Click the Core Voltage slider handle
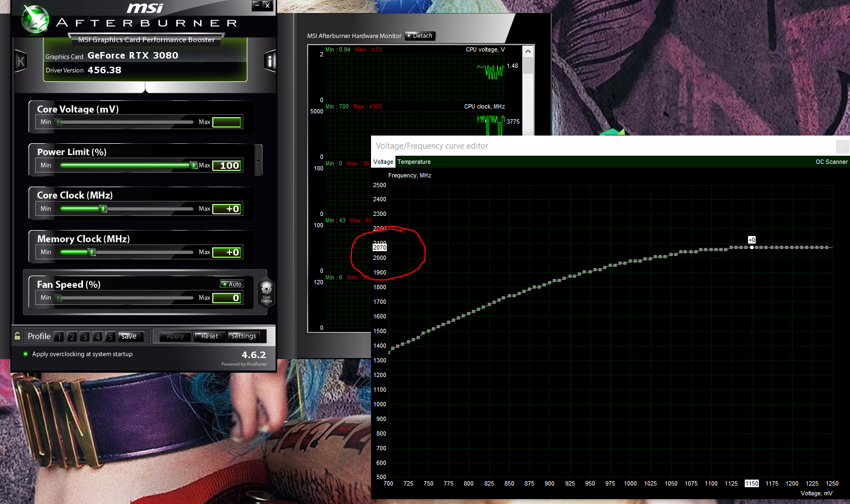Viewport: 850px width, 504px height. pos(60,122)
